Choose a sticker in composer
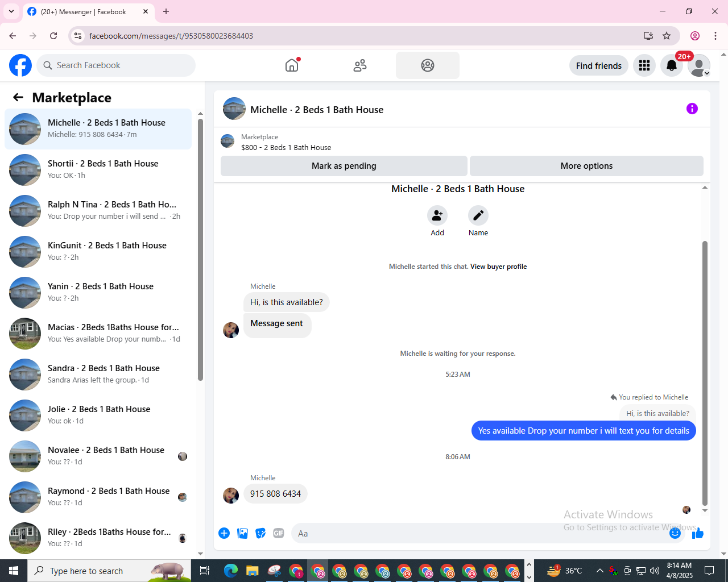Viewport: 728px width, 582px height. click(x=260, y=533)
